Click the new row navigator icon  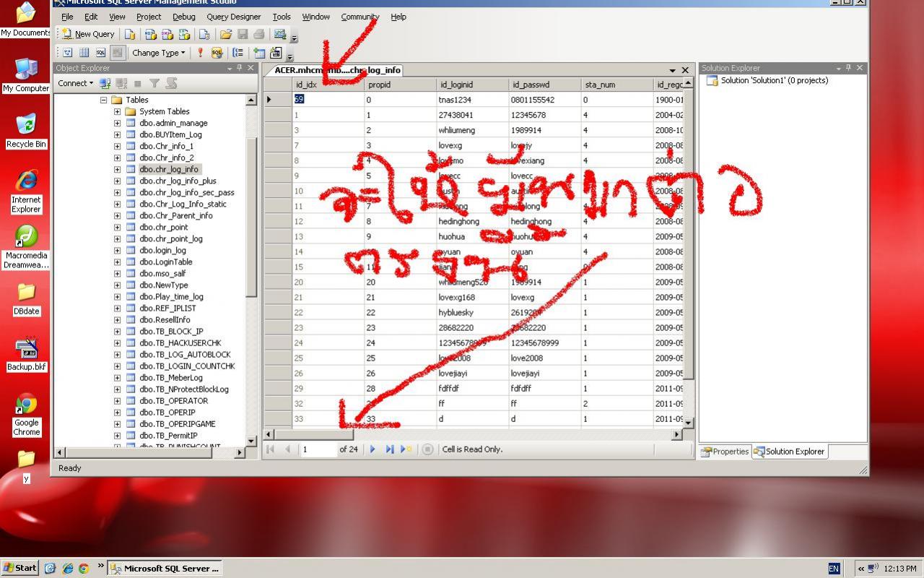[407, 449]
